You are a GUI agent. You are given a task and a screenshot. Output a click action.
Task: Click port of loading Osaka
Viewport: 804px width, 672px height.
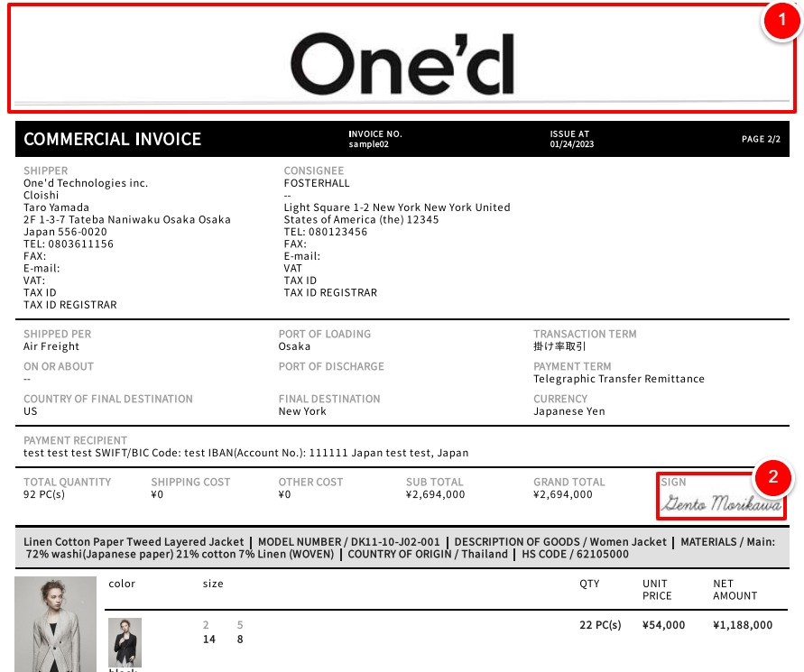pyautogui.click(x=294, y=346)
